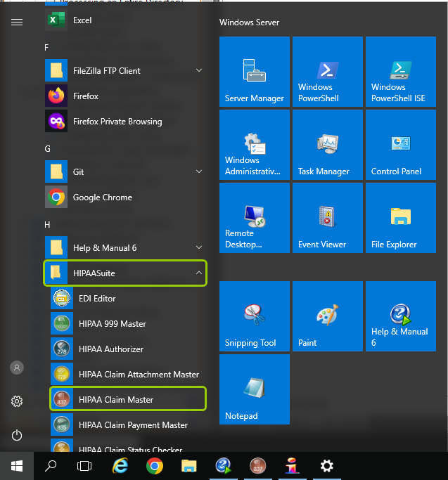Open File Explorer from the taskbar

[188, 466]
